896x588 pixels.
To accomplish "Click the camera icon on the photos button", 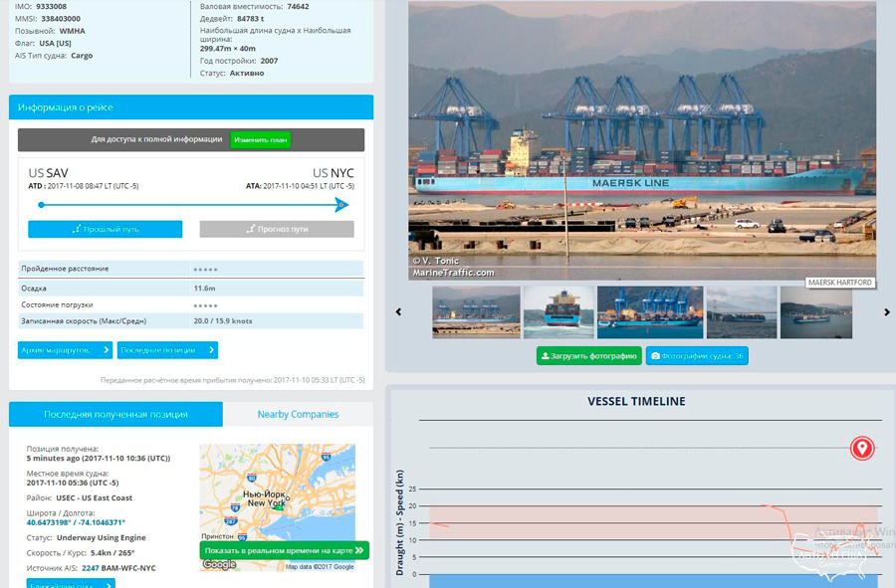I will 655,355.
